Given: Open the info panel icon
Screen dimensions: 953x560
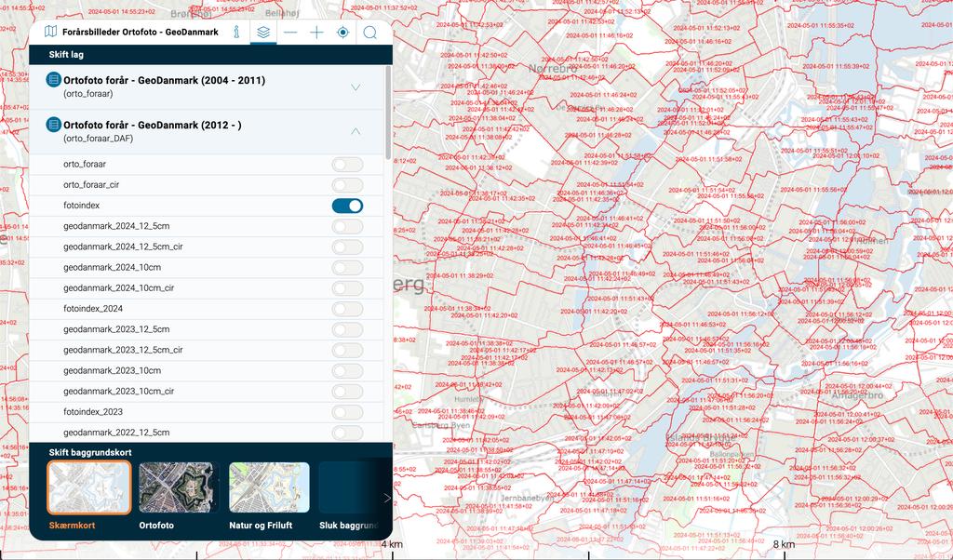Looking at the screenshot, I should point(237,33).
